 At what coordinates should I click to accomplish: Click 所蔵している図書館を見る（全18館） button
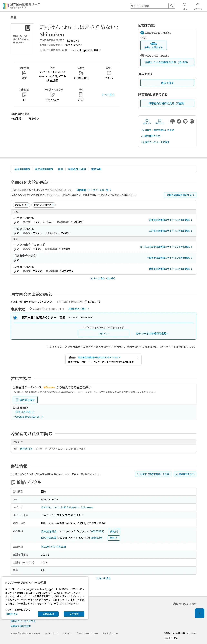(167, 62)
